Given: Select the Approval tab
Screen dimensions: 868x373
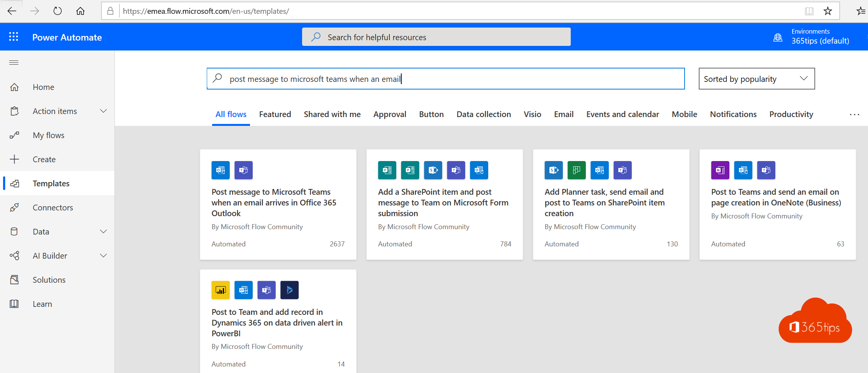Looking at the screenshot, I should click(390, 114).
